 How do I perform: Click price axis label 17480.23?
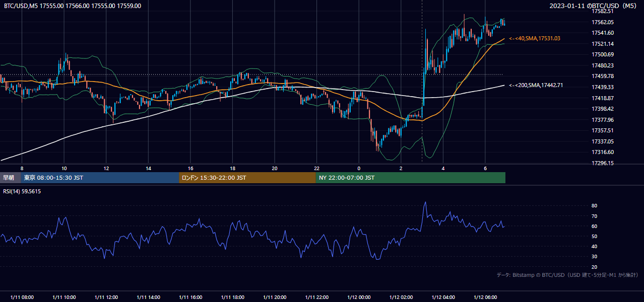tap(602, 65)
